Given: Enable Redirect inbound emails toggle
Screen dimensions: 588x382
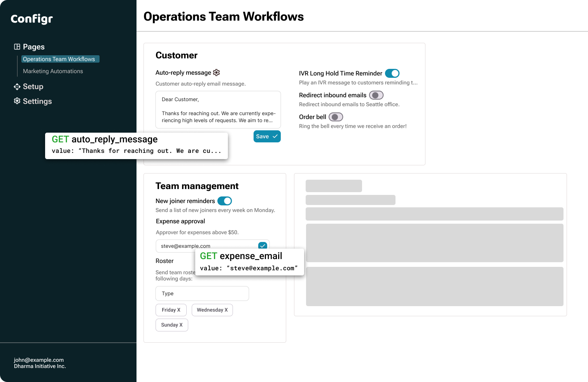Looking at the screenshot, I should (x=376, y=95).
